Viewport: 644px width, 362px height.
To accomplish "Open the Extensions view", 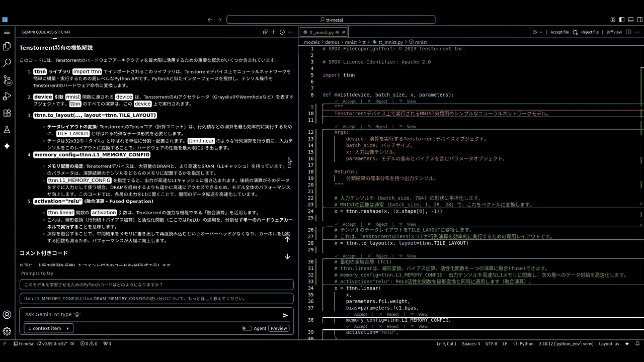I will click(7, 113).
